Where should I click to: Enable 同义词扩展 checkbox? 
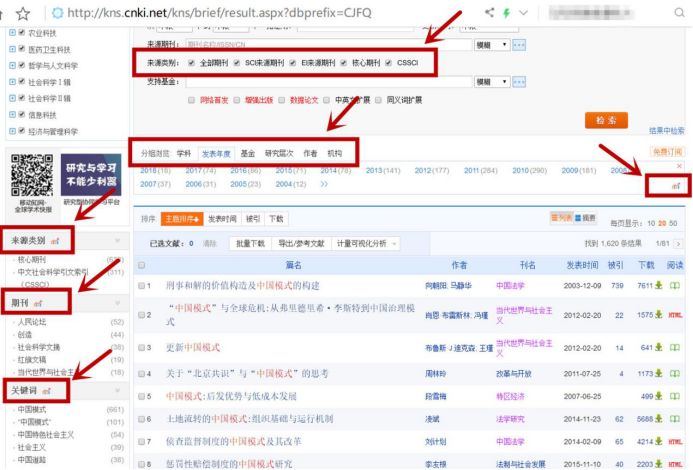coord(378,100)
